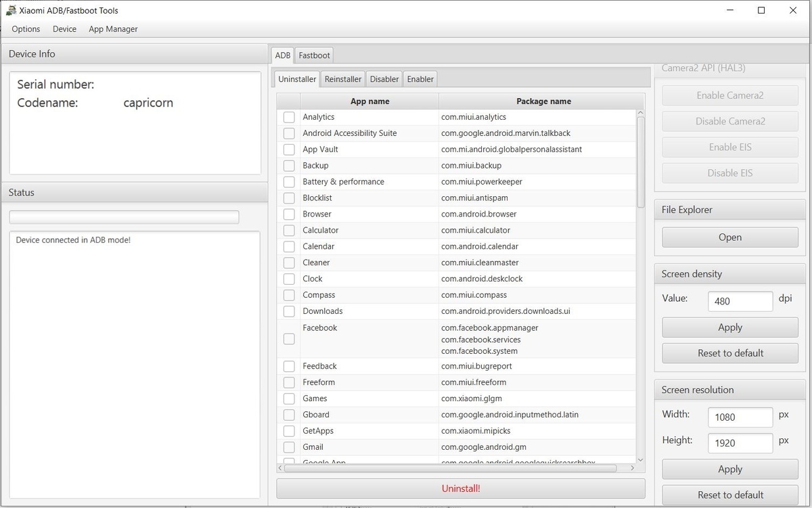Select the Battery & performance checkbox
Image resolution: width=812 pixels, height=508 pixels.
coord(289,182)
